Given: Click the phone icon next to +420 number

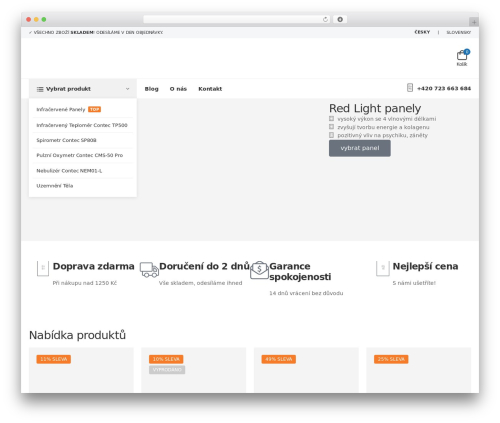Looking at the screenshot, I should (410, 88).
